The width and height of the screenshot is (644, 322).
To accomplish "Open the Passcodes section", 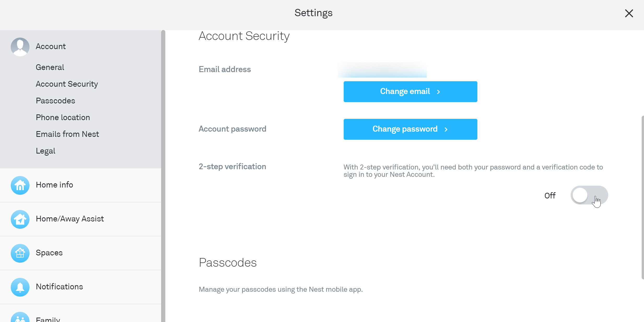I will pyautogui.click(x=55, y=101).
